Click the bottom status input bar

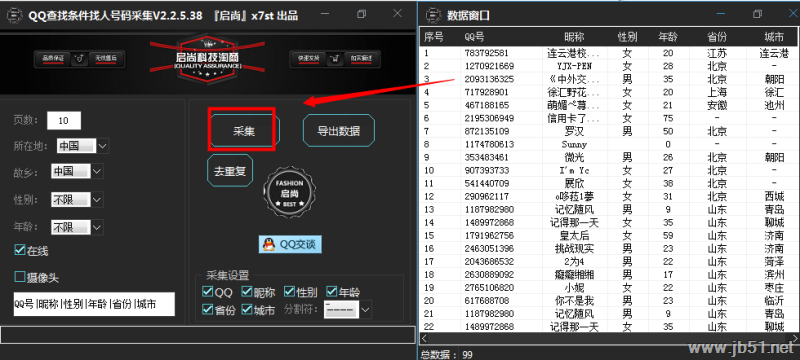[x=208, y=335]
